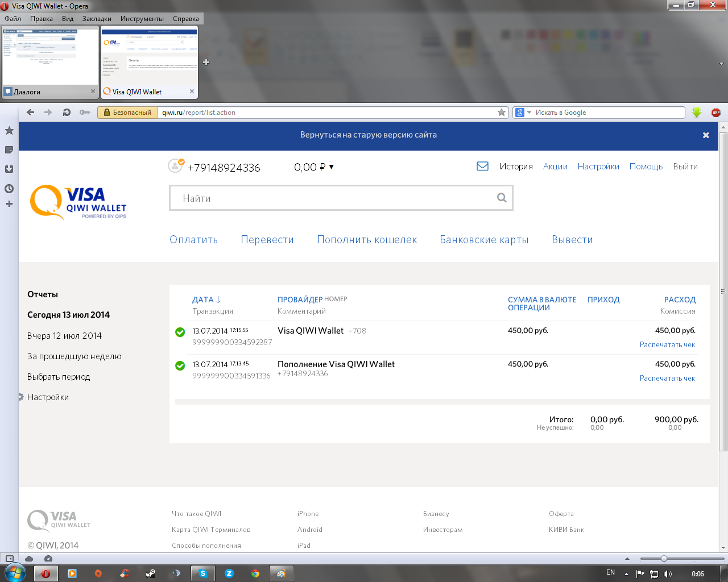Close the Диалоги tab
Image resolution: width=728 pixels, height=582 pixels.
click(x=93, y=92)
